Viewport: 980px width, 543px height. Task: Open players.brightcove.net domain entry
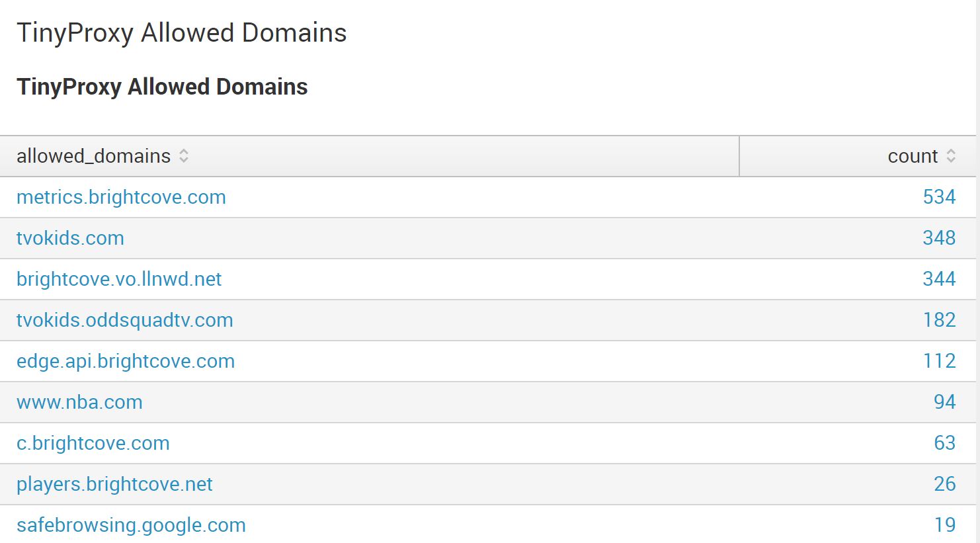[x=114, y=484]
